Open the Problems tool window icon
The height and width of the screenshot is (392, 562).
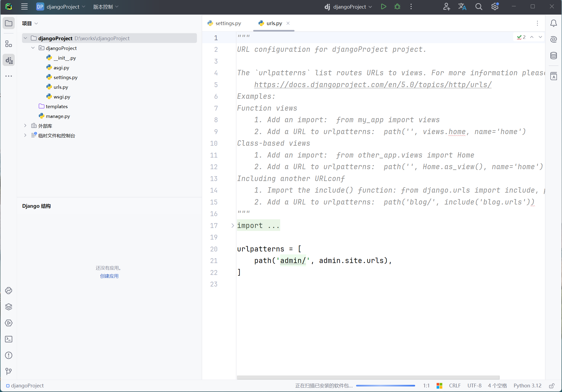9,355
